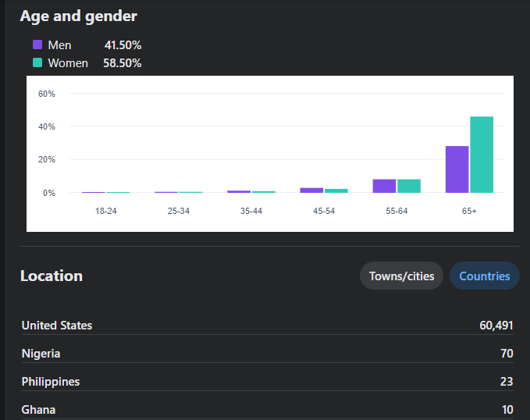The image size is (530, 420).
Task: Click the purple Men legend swatch
Action: pyautogui.click(x=37, y=45)
